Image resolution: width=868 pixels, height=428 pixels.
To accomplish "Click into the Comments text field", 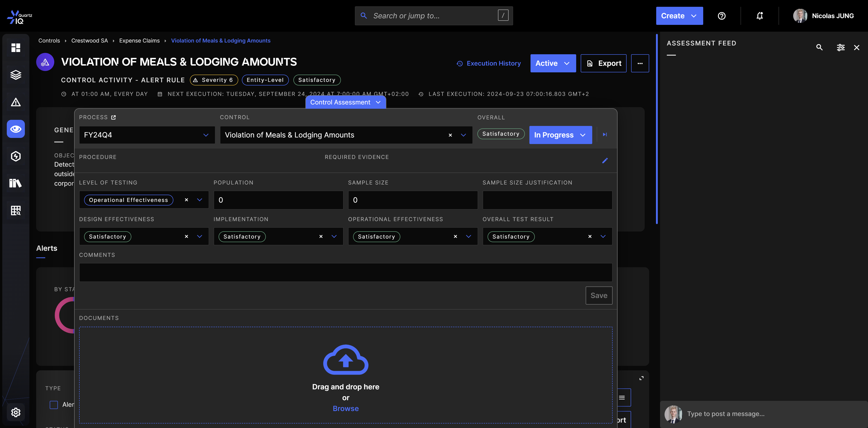I will click(345, 272).
